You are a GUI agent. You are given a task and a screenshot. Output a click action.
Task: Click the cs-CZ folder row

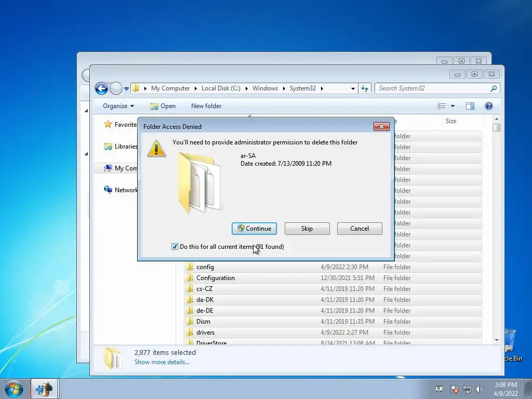pyautogui.click(x=333, y=289)
